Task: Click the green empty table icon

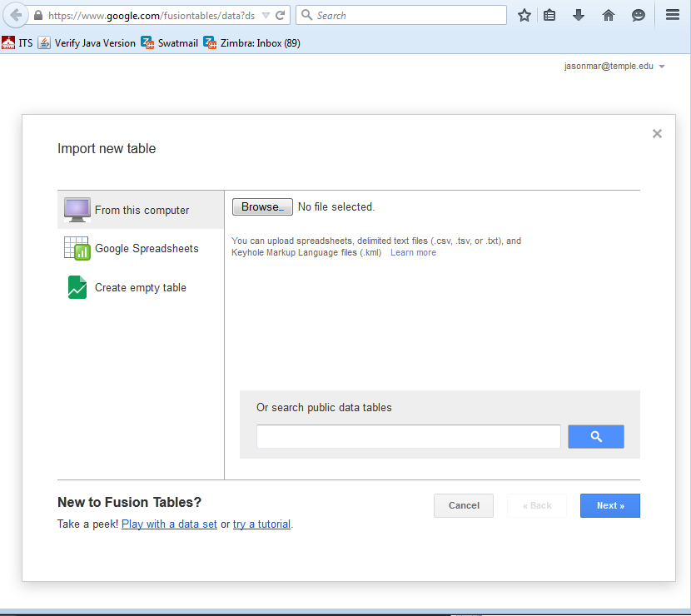Action: pyautogui.click(x=77, y=287)
